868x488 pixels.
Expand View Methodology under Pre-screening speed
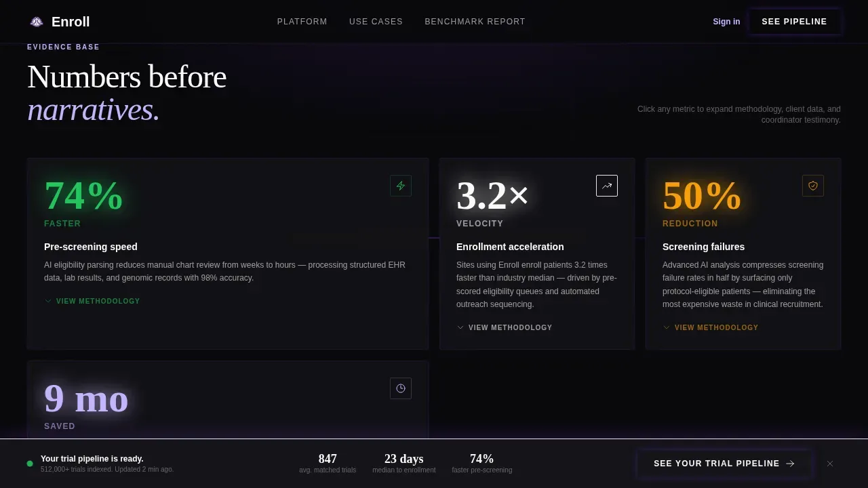click(92, 301)
